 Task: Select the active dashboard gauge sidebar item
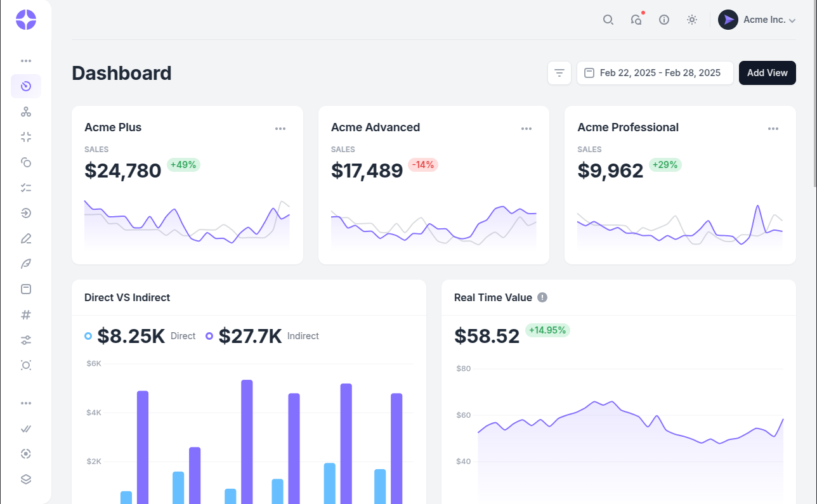(x=26, y=86)
